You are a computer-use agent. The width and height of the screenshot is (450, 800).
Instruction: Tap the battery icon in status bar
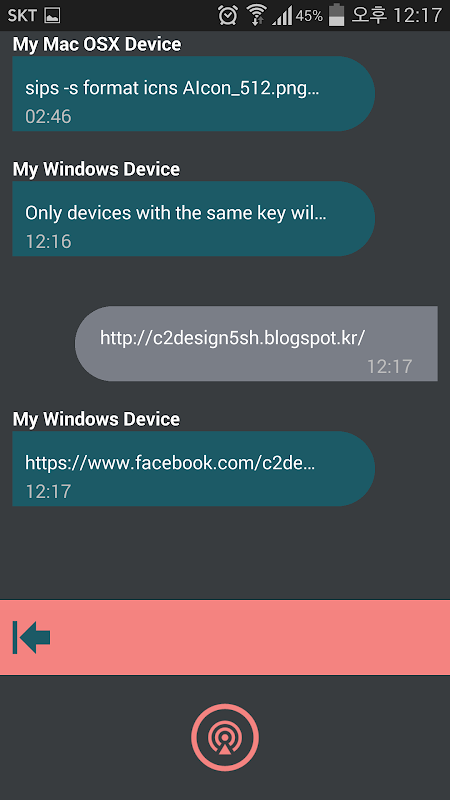(336, 14)
